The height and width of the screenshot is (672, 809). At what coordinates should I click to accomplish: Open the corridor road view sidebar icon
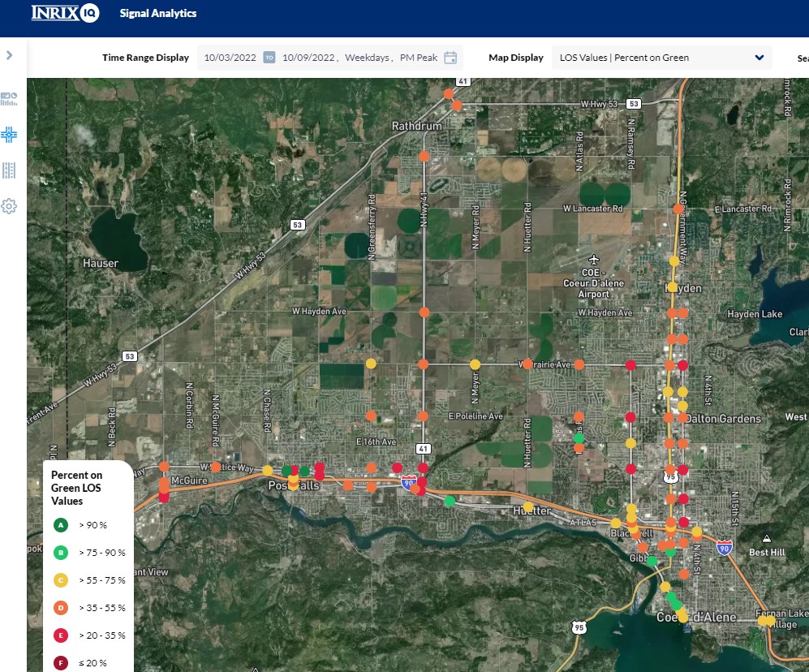click(x=9, y=170)
